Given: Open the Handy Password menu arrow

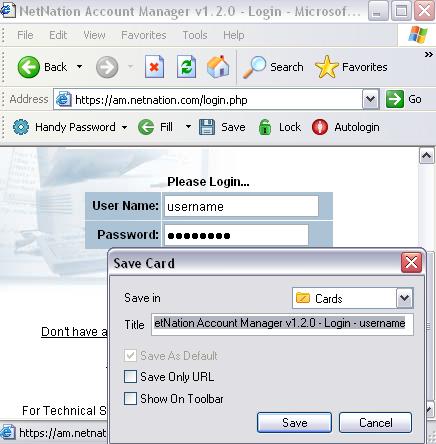Looking at the screenshot, I should pos(124,127).
